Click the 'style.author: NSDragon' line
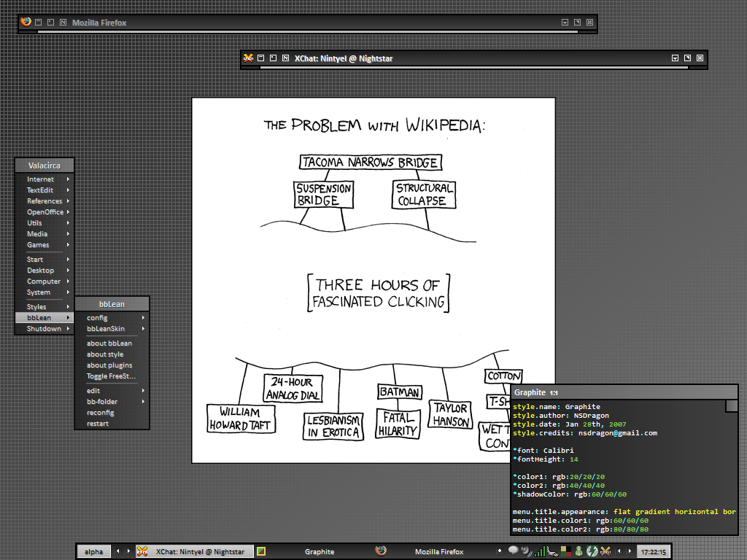The image size is (747, 560). coord(561,415)
